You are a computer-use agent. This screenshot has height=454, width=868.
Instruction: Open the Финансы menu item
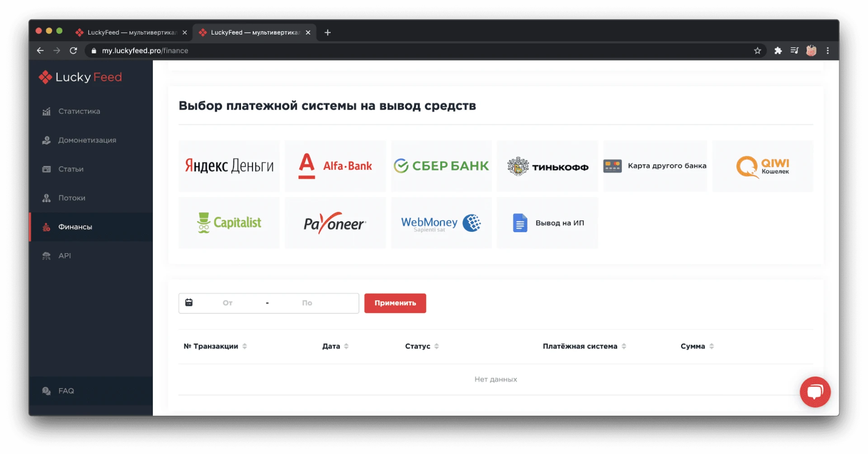pyautogui.click(x=91, y=227)
